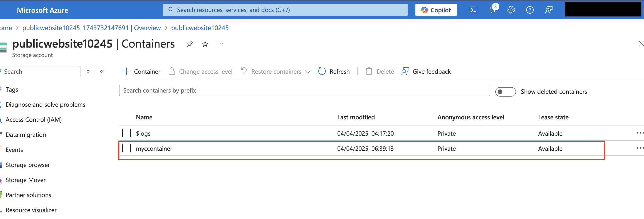Screen dimensions: 644x219
Task: Focus the global search resources box
Action: point(285,10)
